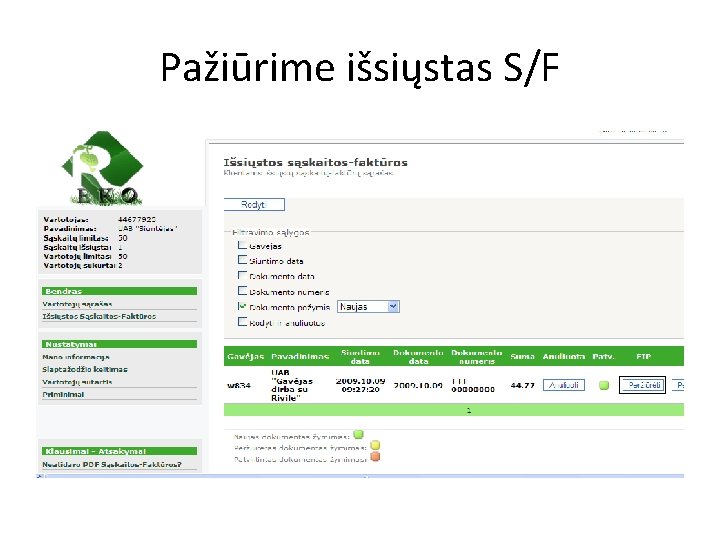Tick the Dokumento numeris filter checkbox

tap(242, 291)
